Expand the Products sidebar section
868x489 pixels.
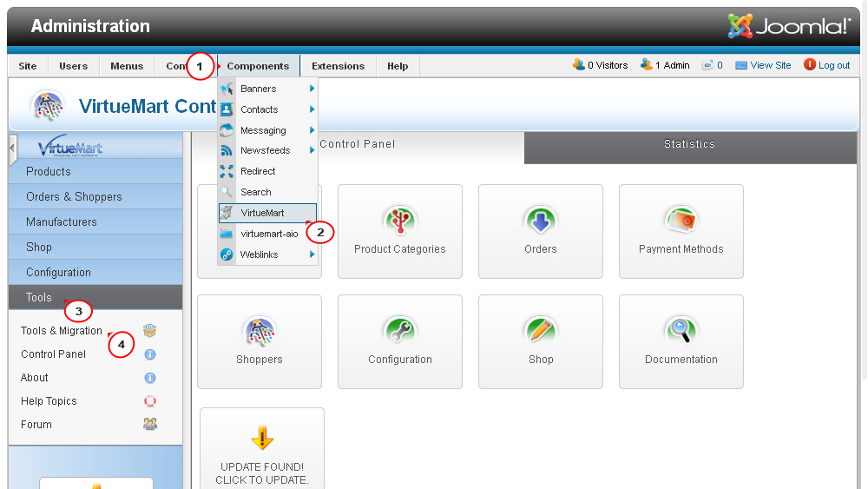95,172
